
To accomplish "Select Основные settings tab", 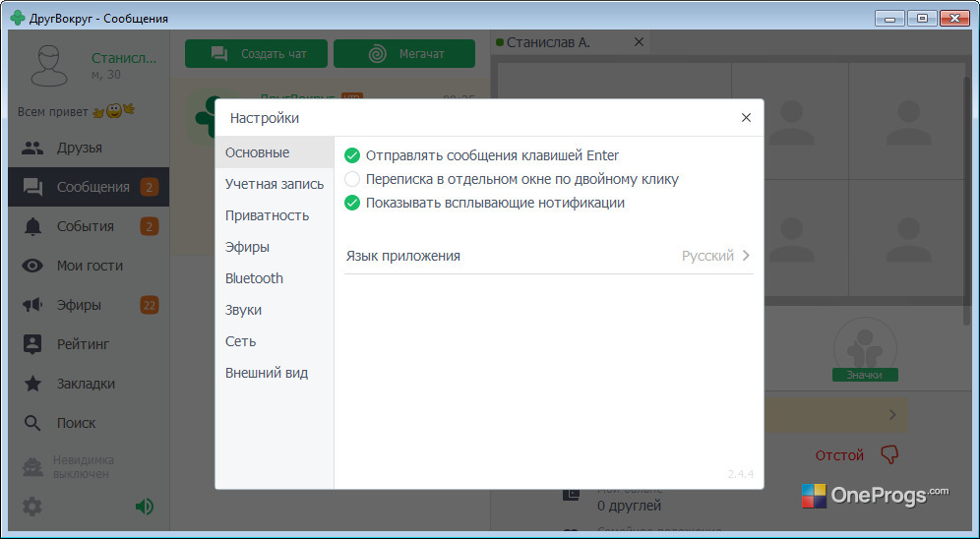I will point(275,153).
